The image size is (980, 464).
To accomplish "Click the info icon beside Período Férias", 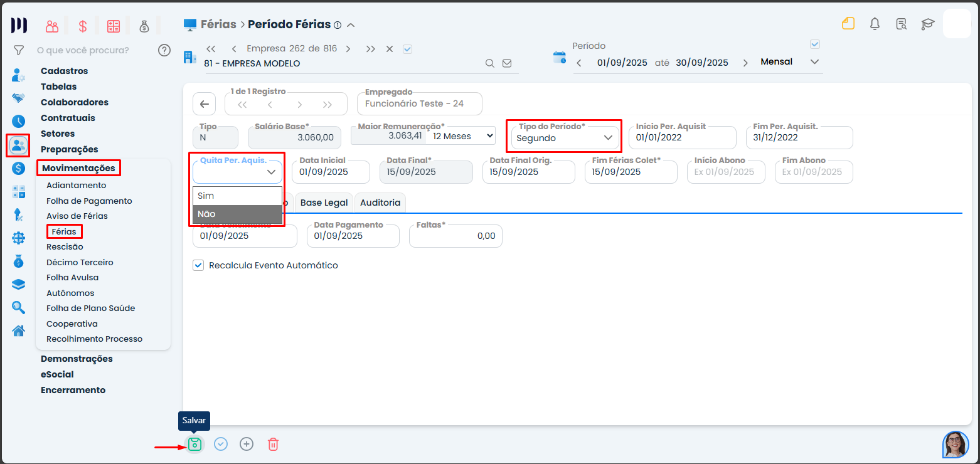I will [x=338, y=25].
